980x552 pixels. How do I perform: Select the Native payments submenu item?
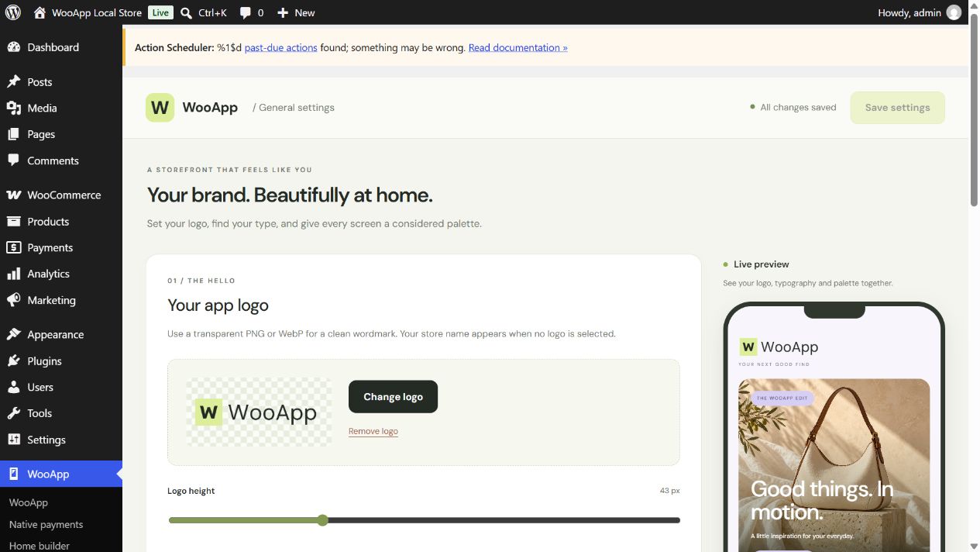pyautogui.click(x=46, y=524)
